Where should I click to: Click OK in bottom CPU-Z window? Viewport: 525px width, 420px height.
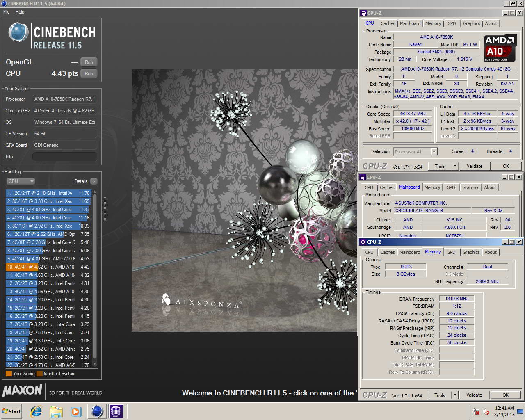click(505, 395)
